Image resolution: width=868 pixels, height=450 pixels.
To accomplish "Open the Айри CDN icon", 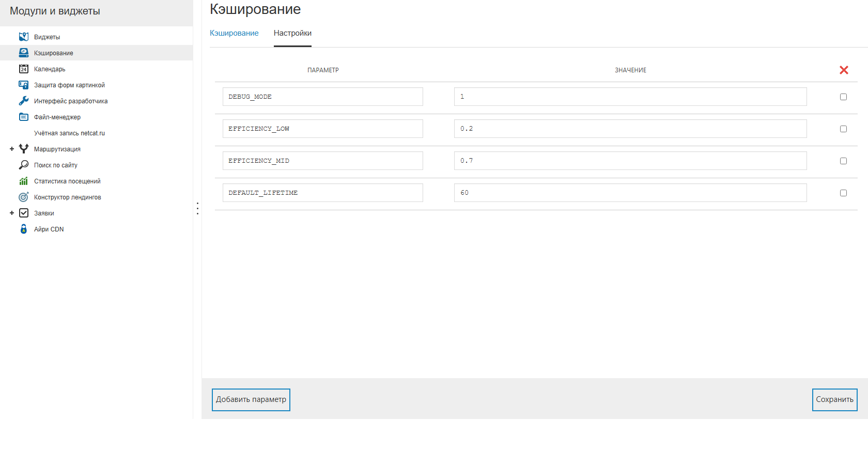I will click(x=24, y=229).
